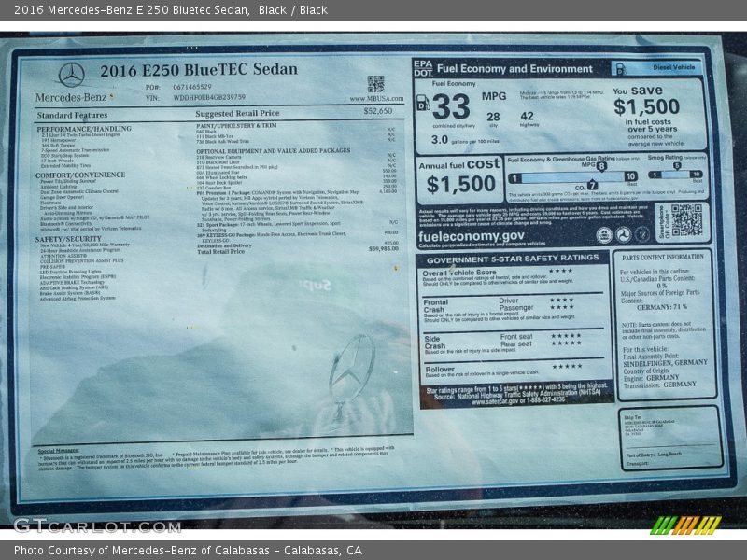Click the Rollover star rating
This screenshot has height=560, width=747.
pyautogui.click(x=567, y=366)
